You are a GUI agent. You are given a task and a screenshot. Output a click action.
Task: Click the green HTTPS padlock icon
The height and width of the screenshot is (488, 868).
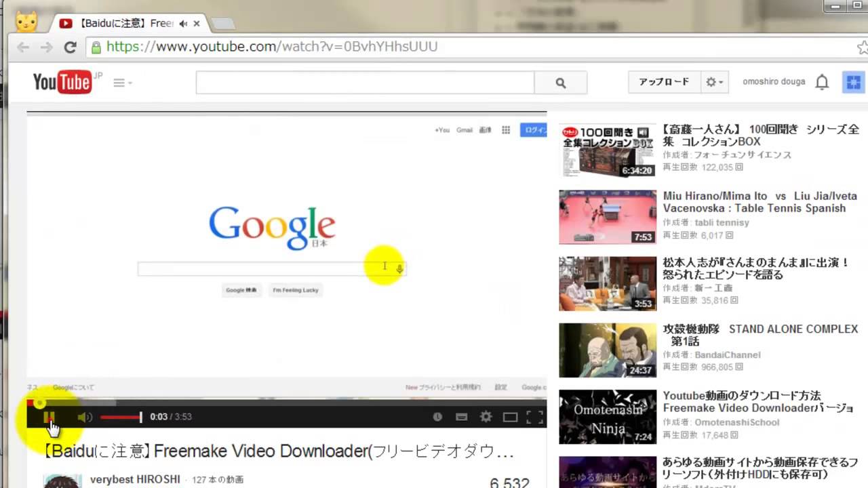pos(96,47)
